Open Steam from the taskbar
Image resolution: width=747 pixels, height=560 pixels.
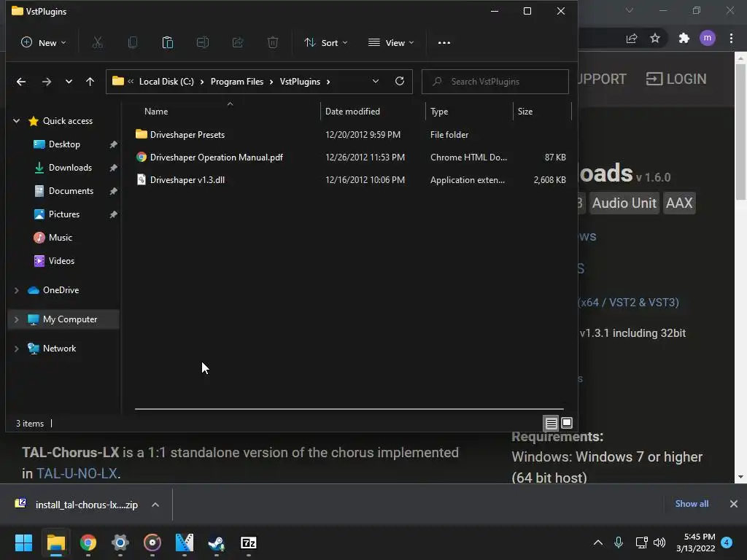coord(216,542)
